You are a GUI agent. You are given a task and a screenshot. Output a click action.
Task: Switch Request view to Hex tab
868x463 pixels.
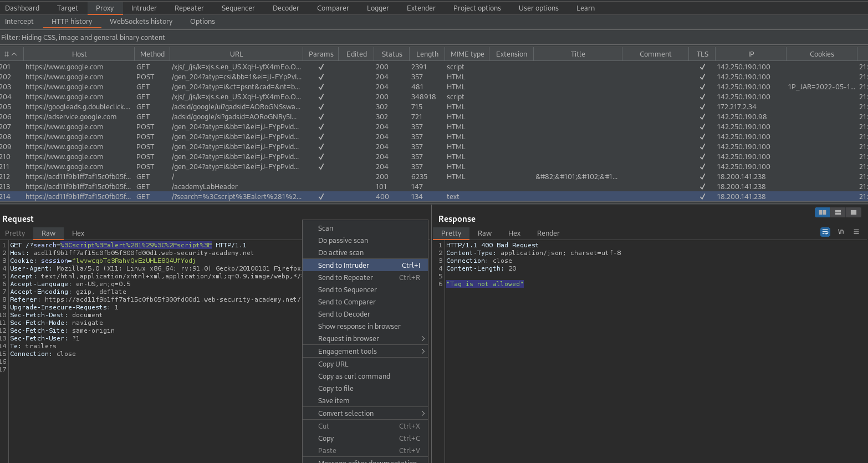tap(78, 233)
